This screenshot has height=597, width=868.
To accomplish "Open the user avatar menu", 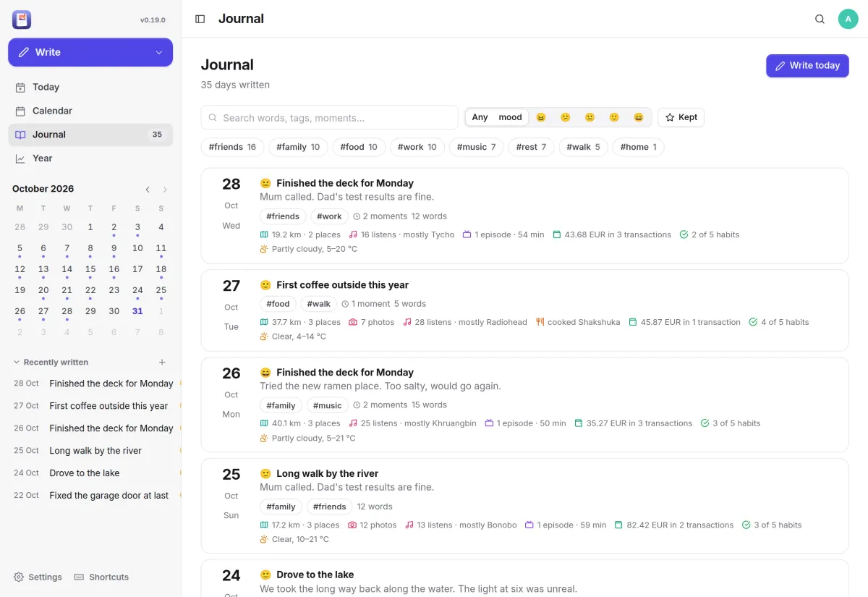I will (848, 19).
